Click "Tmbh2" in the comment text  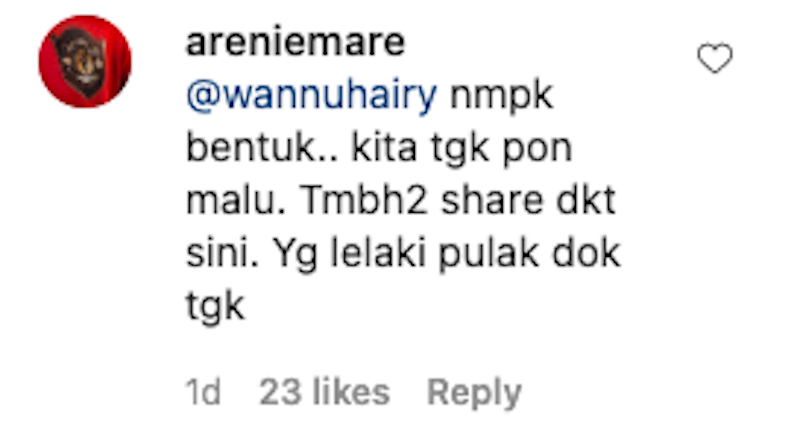pos(364,200)
